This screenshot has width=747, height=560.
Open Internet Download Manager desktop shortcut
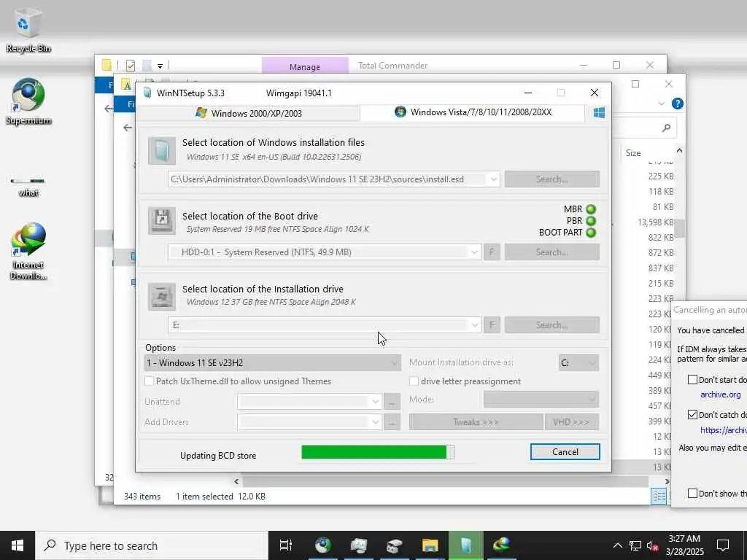pos(28,251)
